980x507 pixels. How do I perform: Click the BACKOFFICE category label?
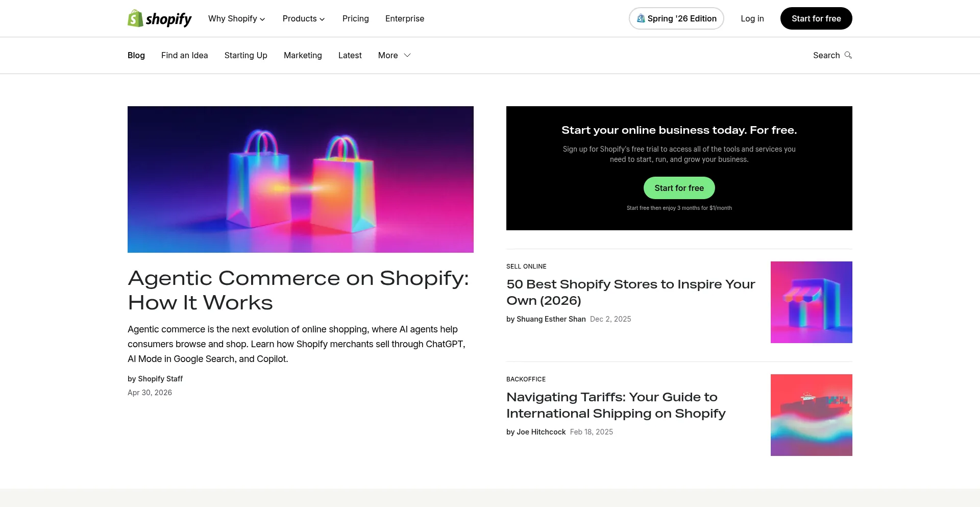click(526, 379)
